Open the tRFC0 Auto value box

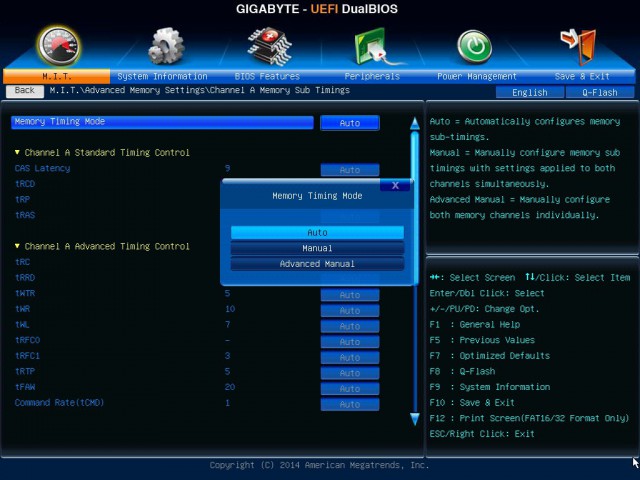pyautogui.click(x=350, y=342)
